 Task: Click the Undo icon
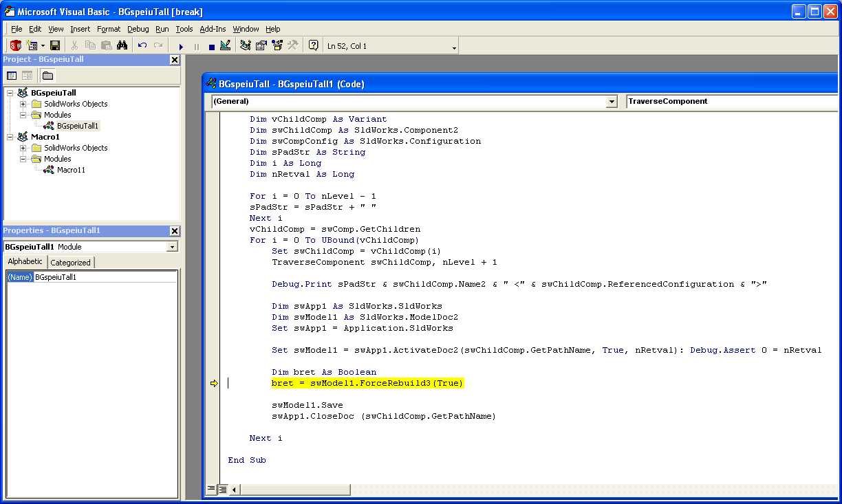tap(142, 46)
